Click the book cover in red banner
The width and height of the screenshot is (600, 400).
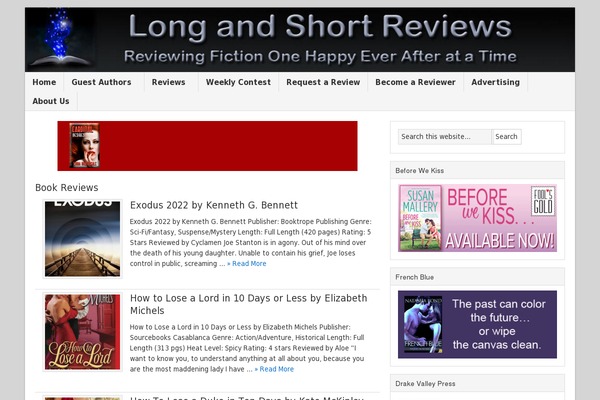(85, 145)
